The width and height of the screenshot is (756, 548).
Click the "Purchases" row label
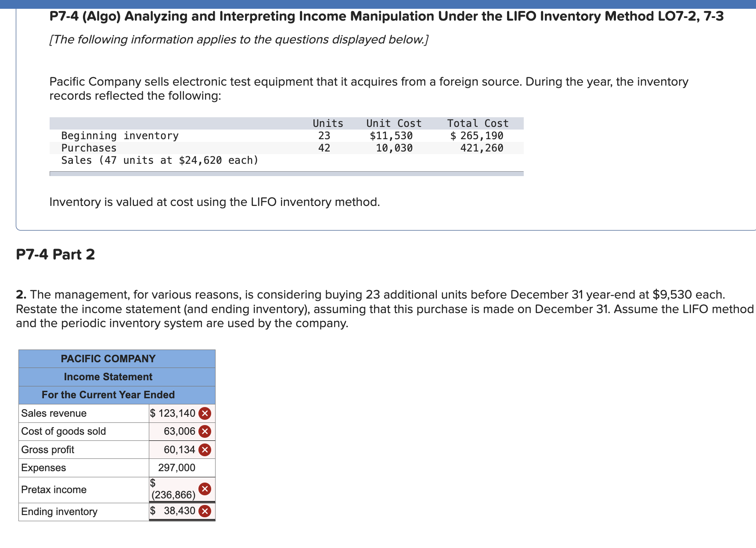tap(89, 148)
